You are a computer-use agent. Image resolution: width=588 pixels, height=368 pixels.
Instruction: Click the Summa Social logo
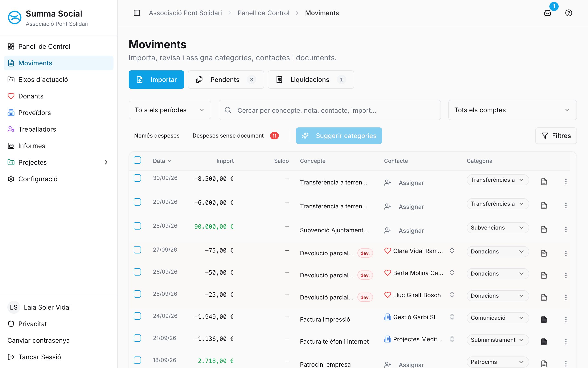[x=14, y=17]
